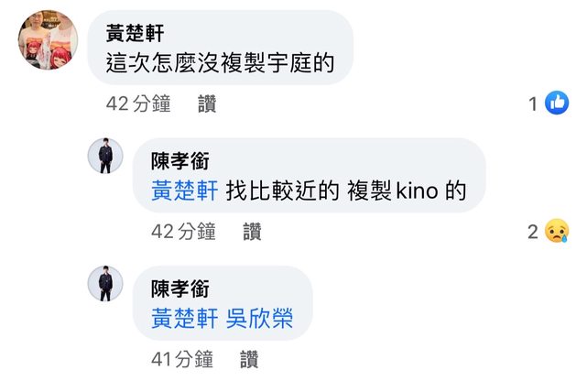587x392 pixels.
Task: Open the 黃楚軒 commenter name
Action: click(x=135, y=33)
